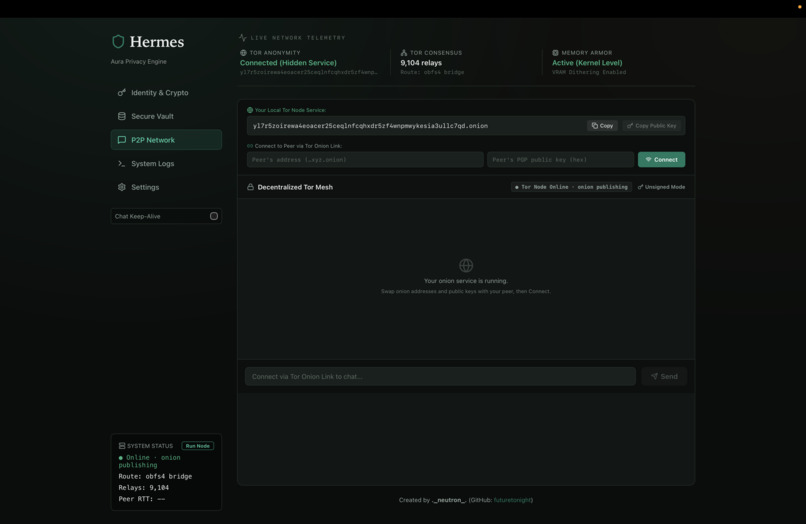Toggle Unsigned Mode in the mesh header

coord(661,187)
